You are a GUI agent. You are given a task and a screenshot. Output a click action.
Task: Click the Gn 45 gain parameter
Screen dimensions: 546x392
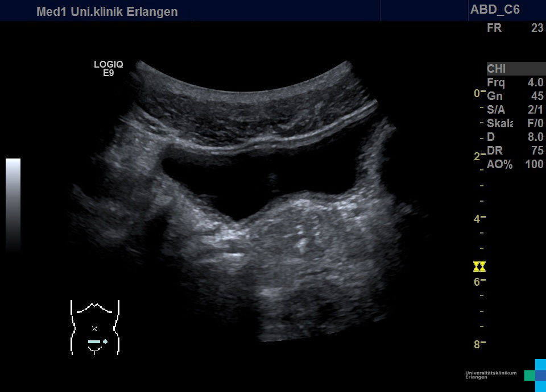click(515, 96)
